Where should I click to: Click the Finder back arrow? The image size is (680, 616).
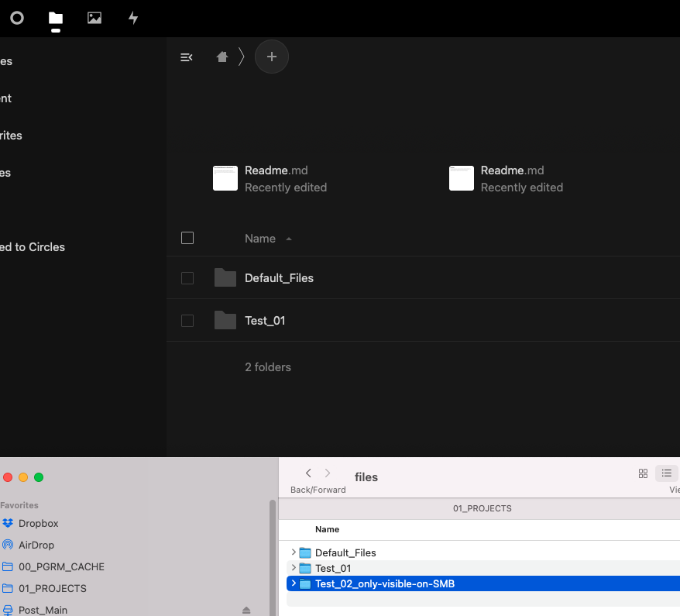[308, 473]
